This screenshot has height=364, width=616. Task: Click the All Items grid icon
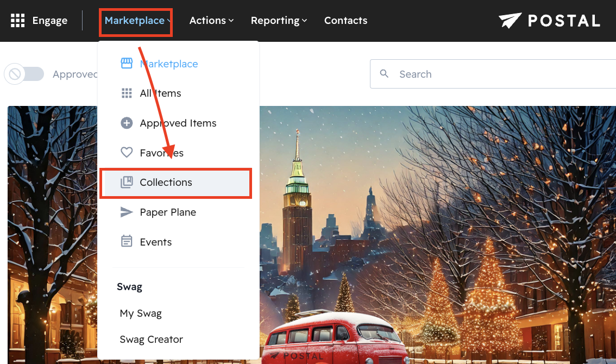[x=127, y=93]
